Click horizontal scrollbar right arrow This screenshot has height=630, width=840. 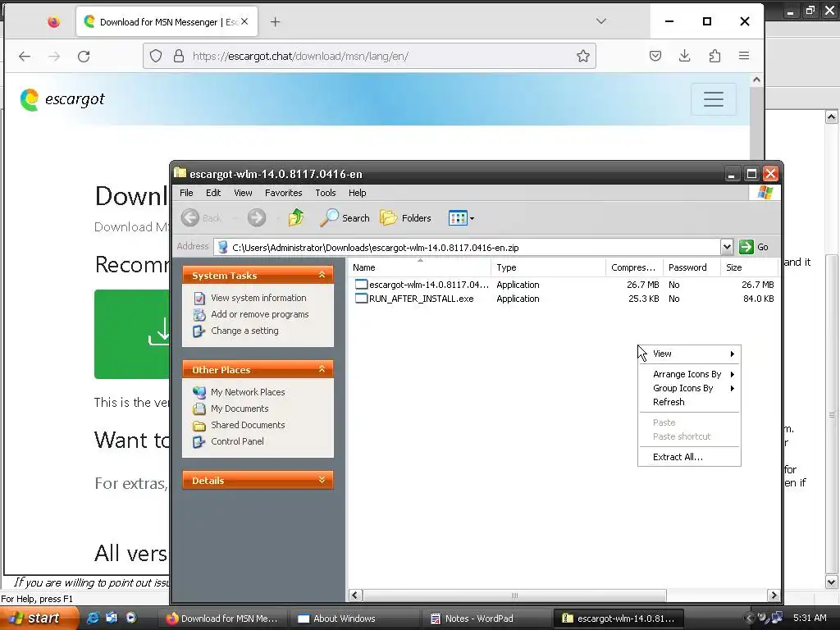773,596
